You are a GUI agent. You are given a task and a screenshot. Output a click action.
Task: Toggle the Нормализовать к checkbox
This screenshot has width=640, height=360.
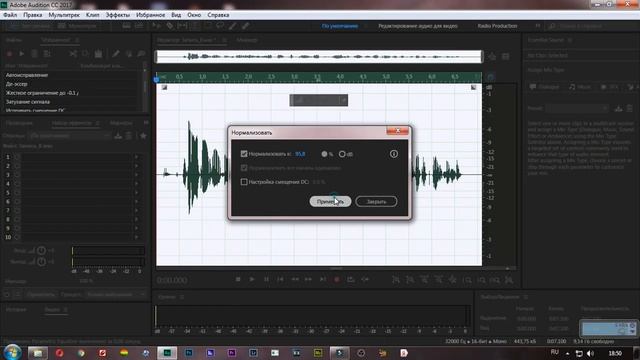point(244,154)
